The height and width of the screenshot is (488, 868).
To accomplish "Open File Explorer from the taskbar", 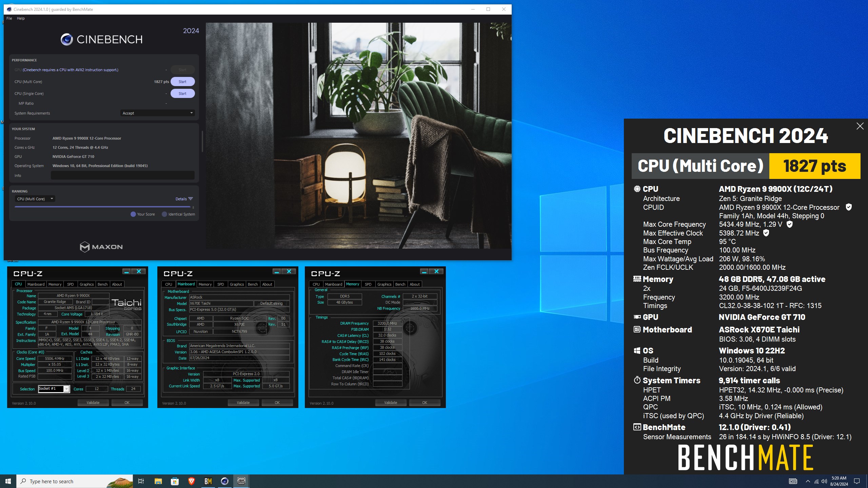I will click(158, 481).
